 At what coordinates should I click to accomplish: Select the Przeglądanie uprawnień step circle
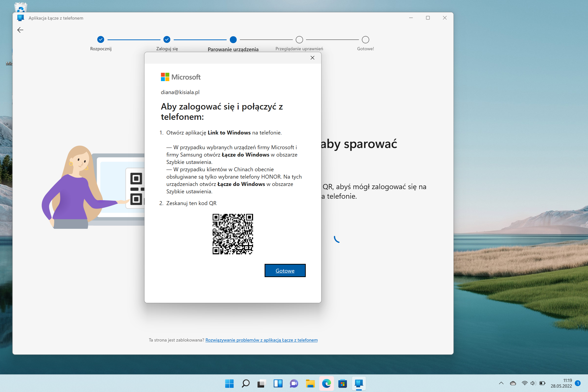click(x=299, y=39)
